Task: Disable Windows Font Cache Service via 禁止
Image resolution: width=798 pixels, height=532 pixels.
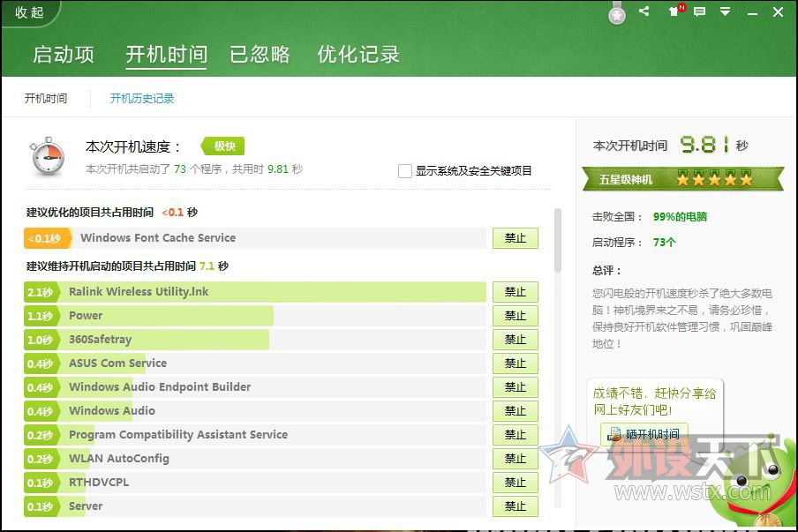Action: click(515, 238)
